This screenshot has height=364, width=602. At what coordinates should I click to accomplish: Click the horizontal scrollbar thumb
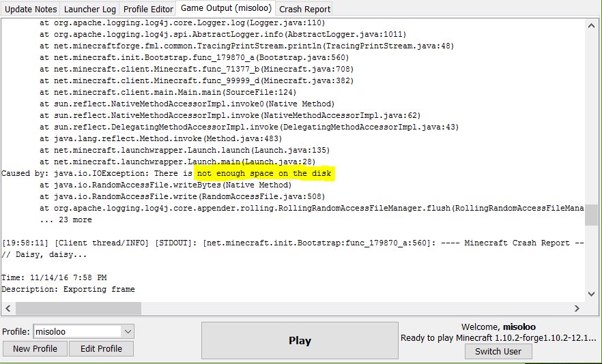(78, 308)
